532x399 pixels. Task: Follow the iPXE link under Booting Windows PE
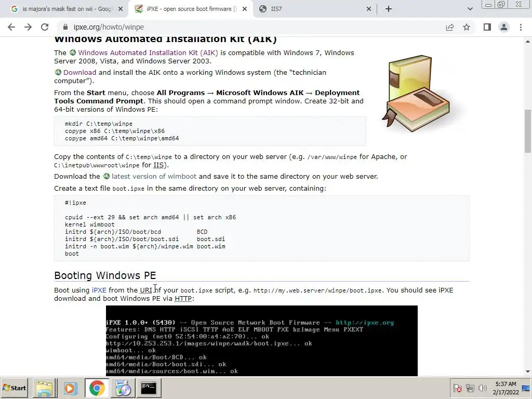point(99,290)
